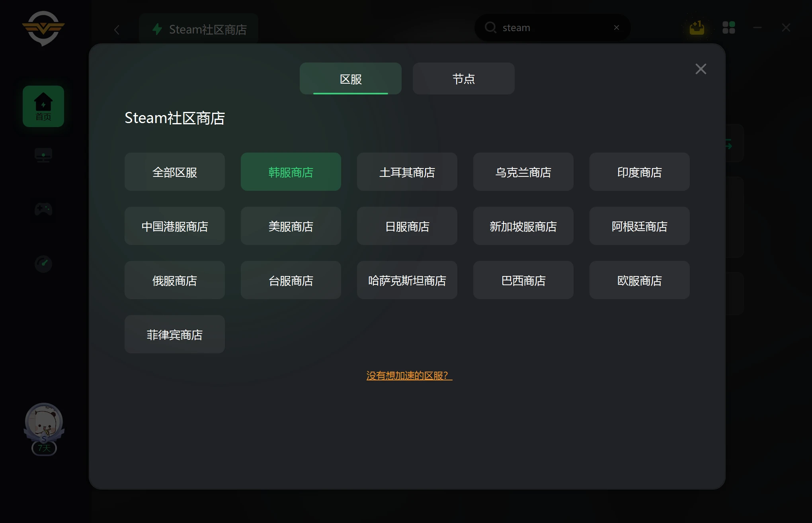Minimize the application window
The image size is (812, 523).
[757, 28]
